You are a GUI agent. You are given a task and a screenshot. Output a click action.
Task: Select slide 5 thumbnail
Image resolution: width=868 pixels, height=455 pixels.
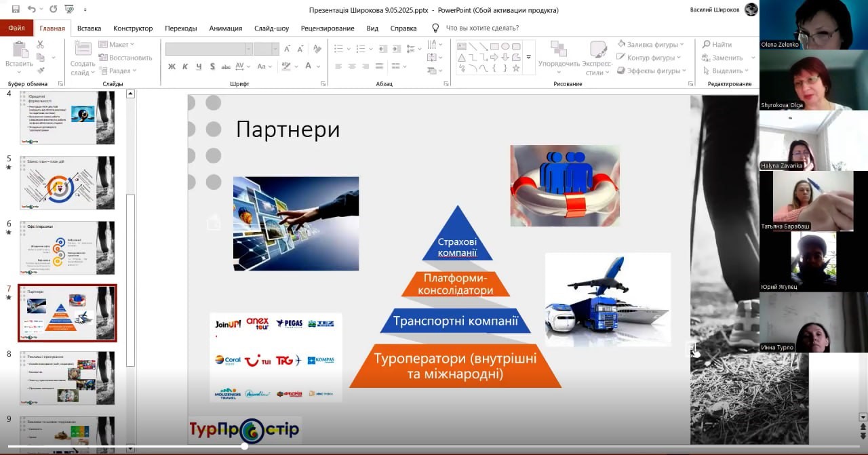67,183
